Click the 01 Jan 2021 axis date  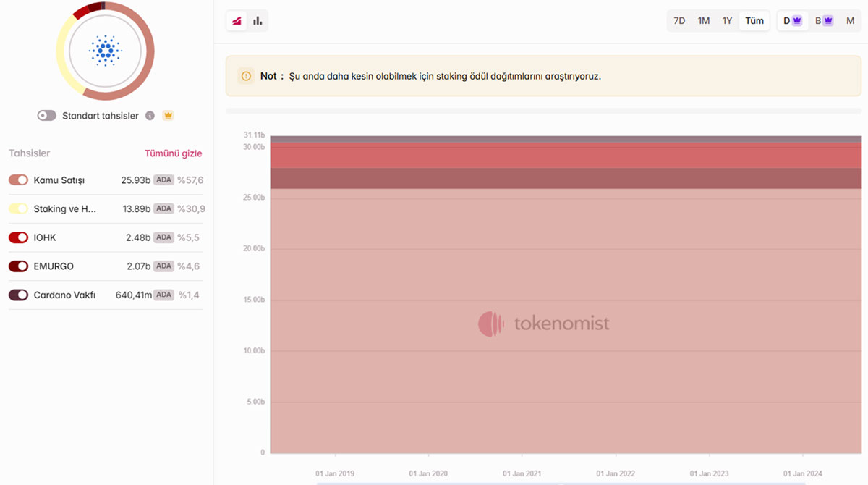pyautogui.click(x=522, y=473)
